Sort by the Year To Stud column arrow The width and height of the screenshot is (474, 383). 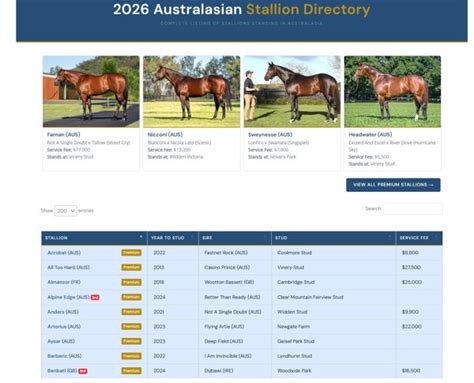192,237
